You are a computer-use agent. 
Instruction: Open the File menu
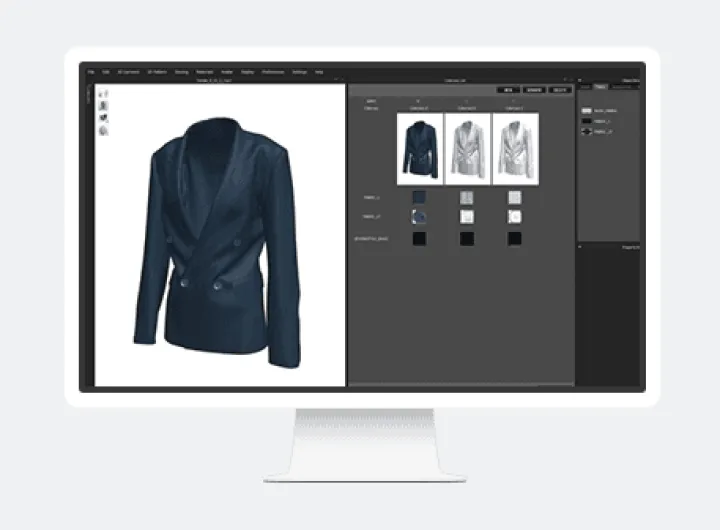91,72
